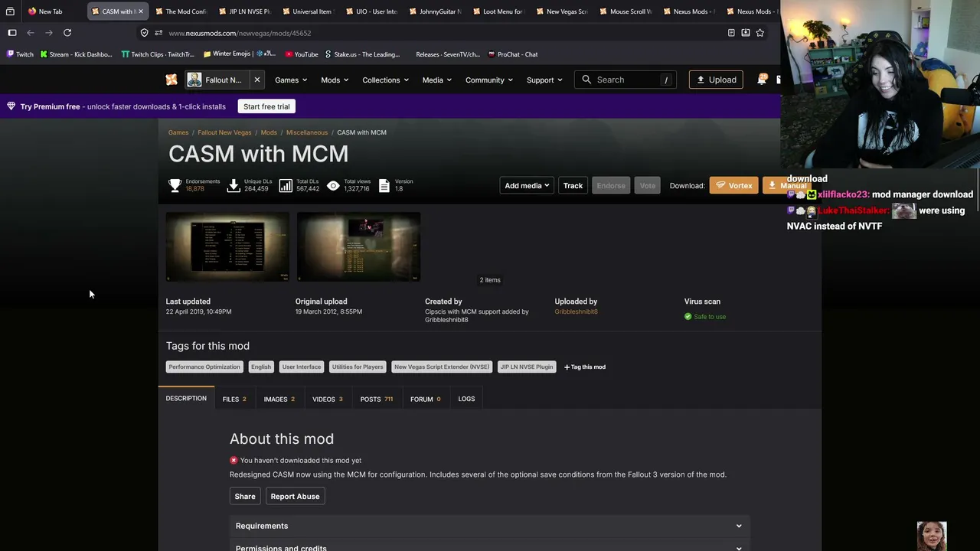Expand the Requirements section

tap(489, 526)
